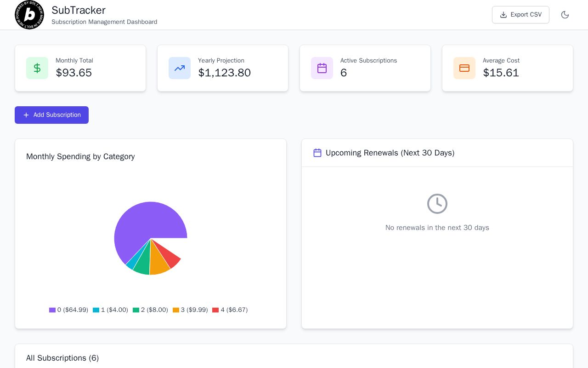
Task: Select the cyan legend swatch for category 1
Action: pyautogui.click(x=96, y=310)
